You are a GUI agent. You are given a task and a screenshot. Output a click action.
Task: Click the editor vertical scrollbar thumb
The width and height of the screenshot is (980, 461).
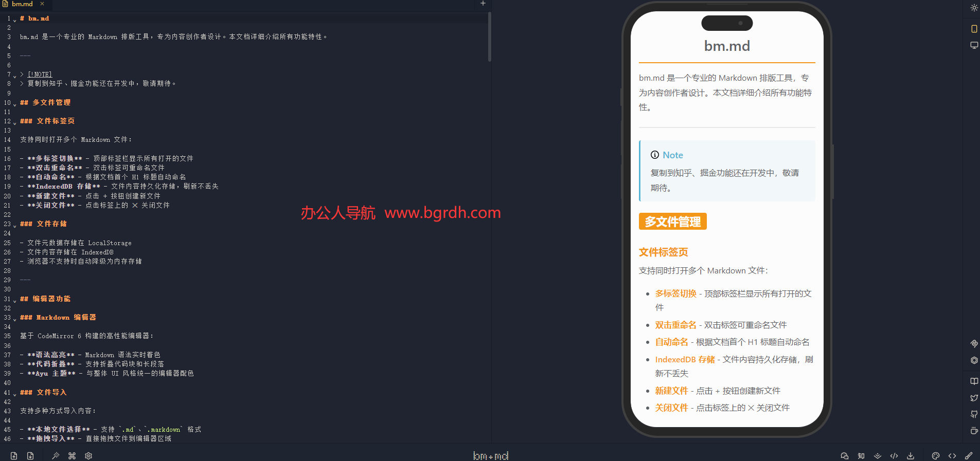point(489,37)
